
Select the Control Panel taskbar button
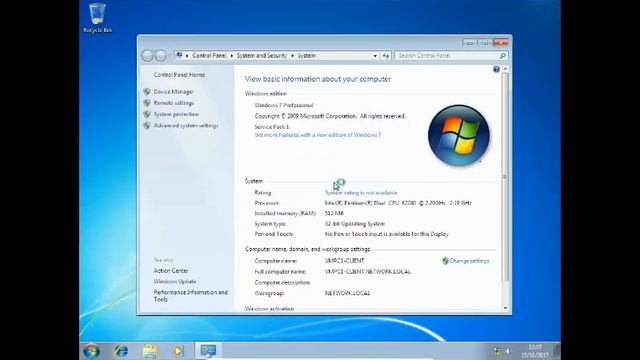[x=208, y=351]
